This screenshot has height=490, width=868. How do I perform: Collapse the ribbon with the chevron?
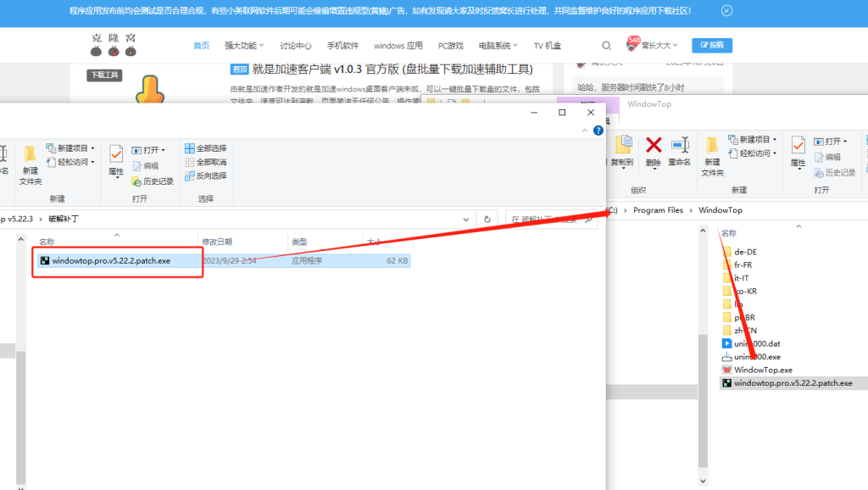tap(585, 131)
